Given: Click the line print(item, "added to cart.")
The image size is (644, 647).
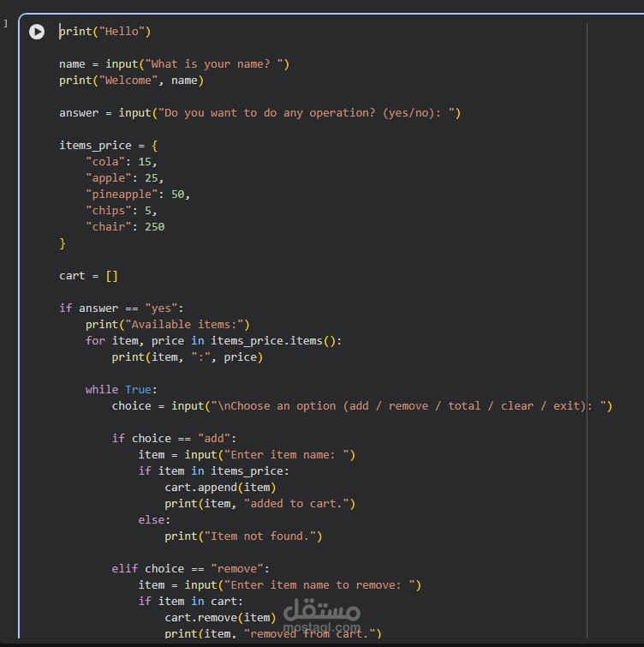Looking at the screenshot, I should [260, 503].
